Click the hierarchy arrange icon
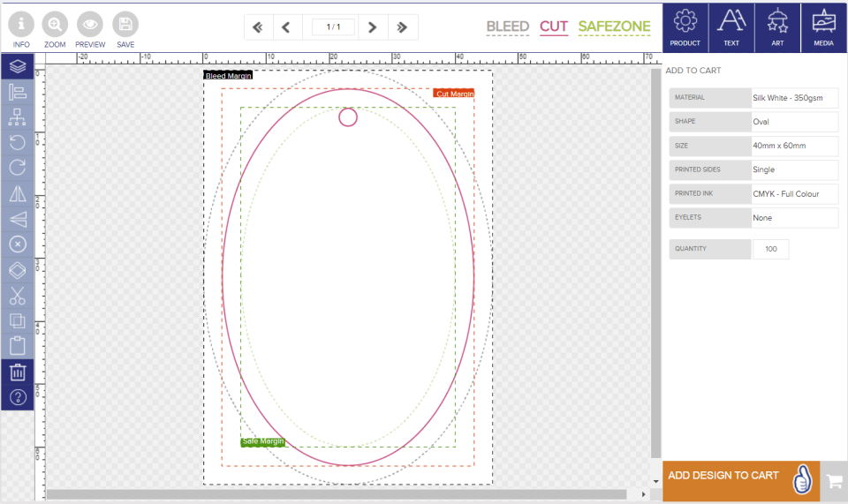848x504 pixels. [x=18, y=117]
